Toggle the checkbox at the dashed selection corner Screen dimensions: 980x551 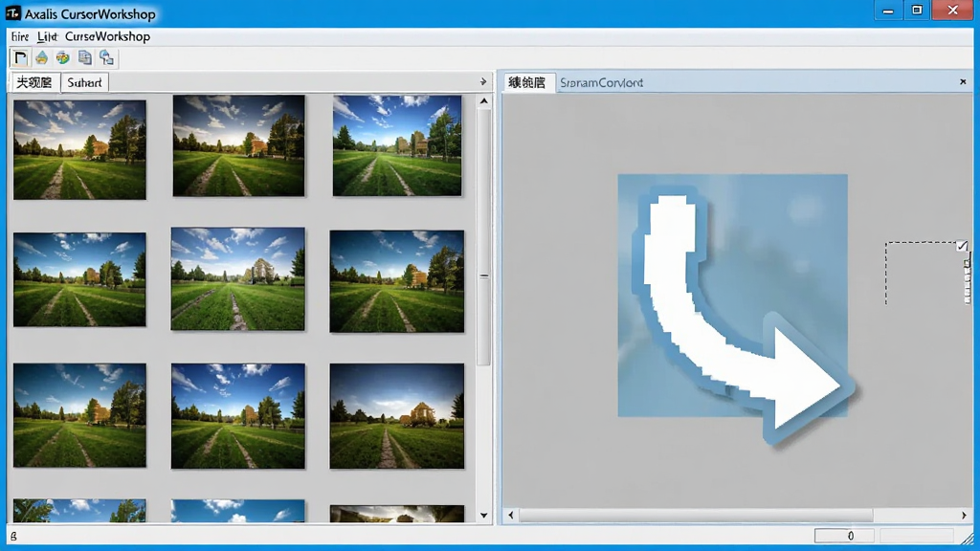point(962,246)
